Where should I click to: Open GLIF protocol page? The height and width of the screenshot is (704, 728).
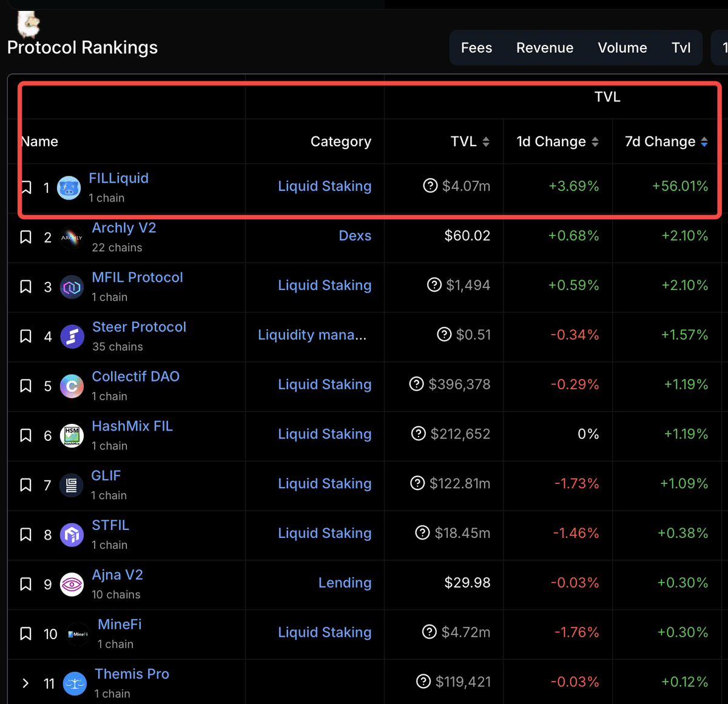106,476
